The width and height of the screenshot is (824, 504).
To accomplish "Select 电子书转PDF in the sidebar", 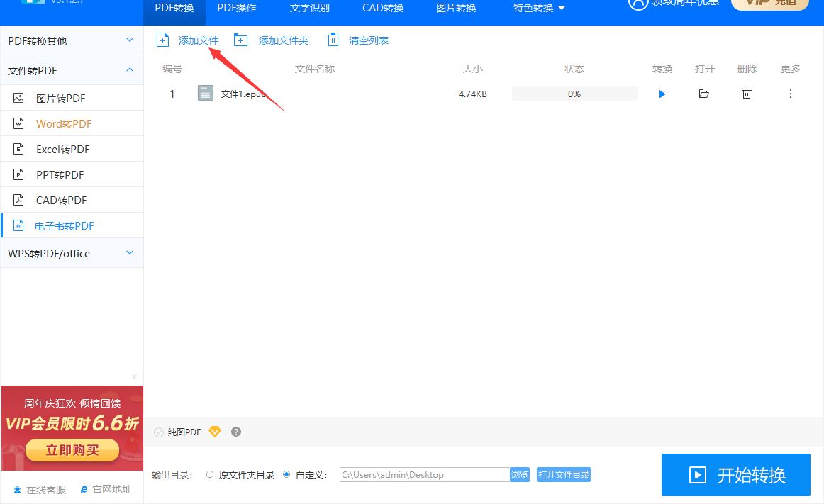I will 72,225.
